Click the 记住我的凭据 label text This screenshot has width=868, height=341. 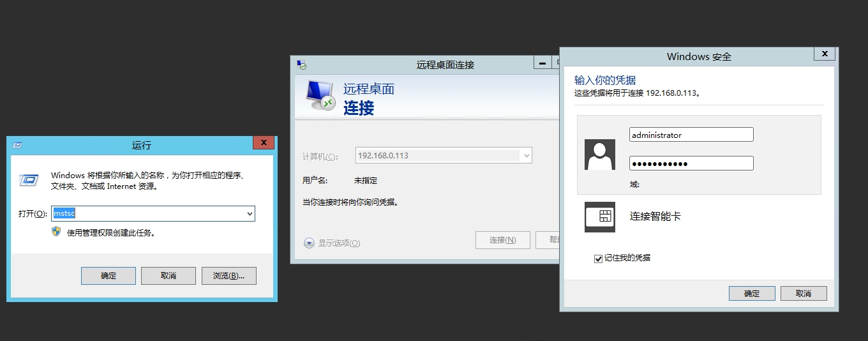(627, 258)
